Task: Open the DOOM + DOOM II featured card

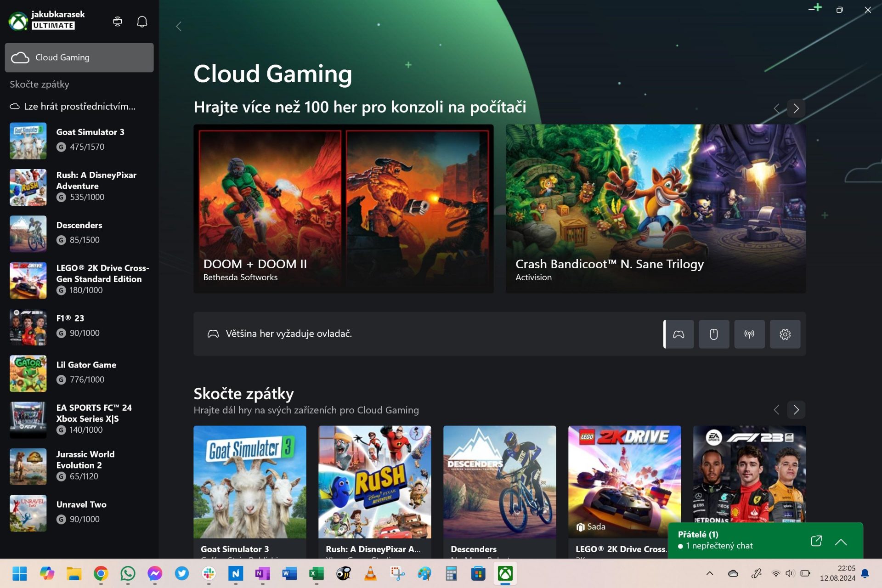Action: [343, 209]
